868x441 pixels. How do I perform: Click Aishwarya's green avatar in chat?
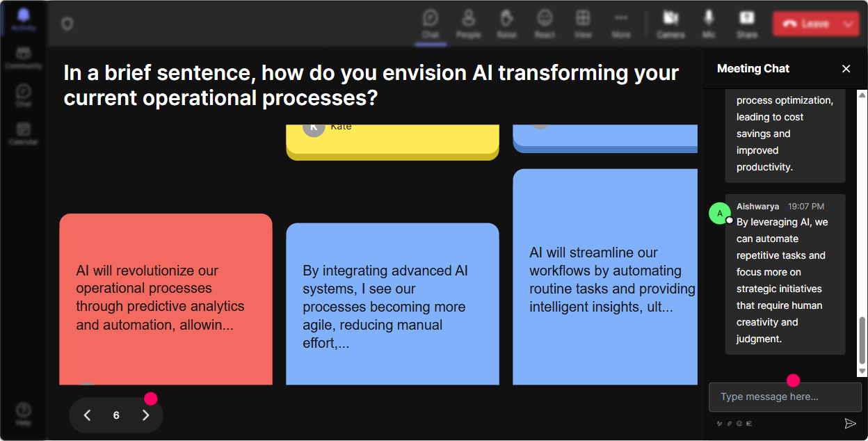point(720,214)
